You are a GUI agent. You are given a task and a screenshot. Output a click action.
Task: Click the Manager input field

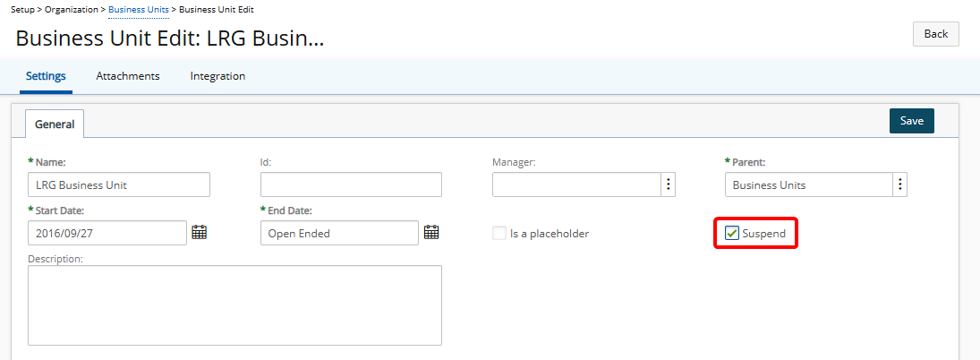[x=577, y=184]
